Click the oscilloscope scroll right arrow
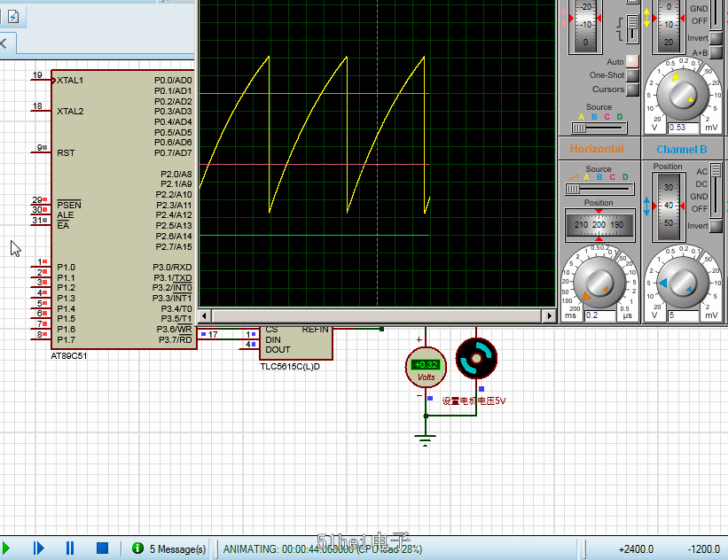Viewport: 728px width, 560px height. click(550, 316)
